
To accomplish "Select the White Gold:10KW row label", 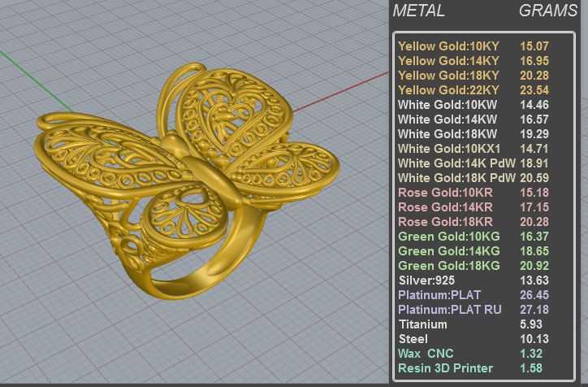I will 447,105.
